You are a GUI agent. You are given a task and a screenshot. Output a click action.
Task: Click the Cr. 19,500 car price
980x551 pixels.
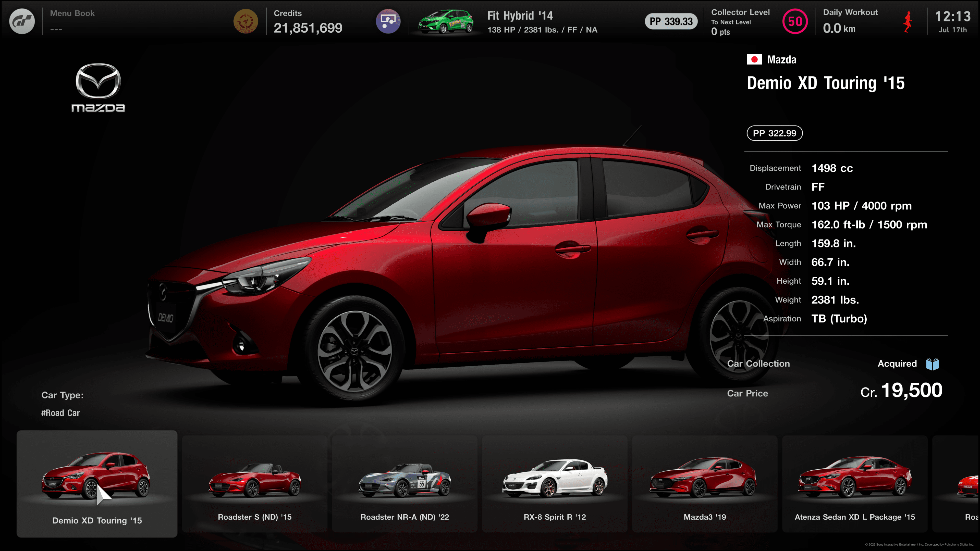[x=901, y=391]
